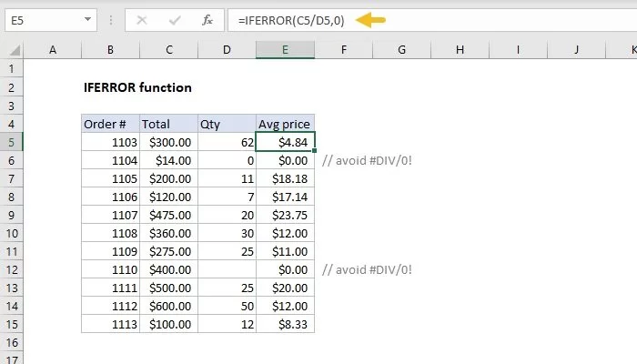Select total cell $300.00
This screenshot has width=637, height=364.
[x=169, y=142]
